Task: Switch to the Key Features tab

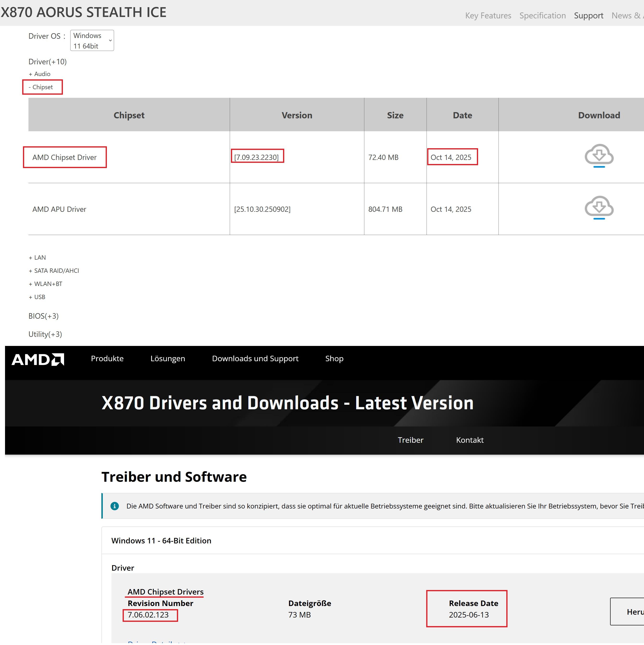Action: click(488, 15)
